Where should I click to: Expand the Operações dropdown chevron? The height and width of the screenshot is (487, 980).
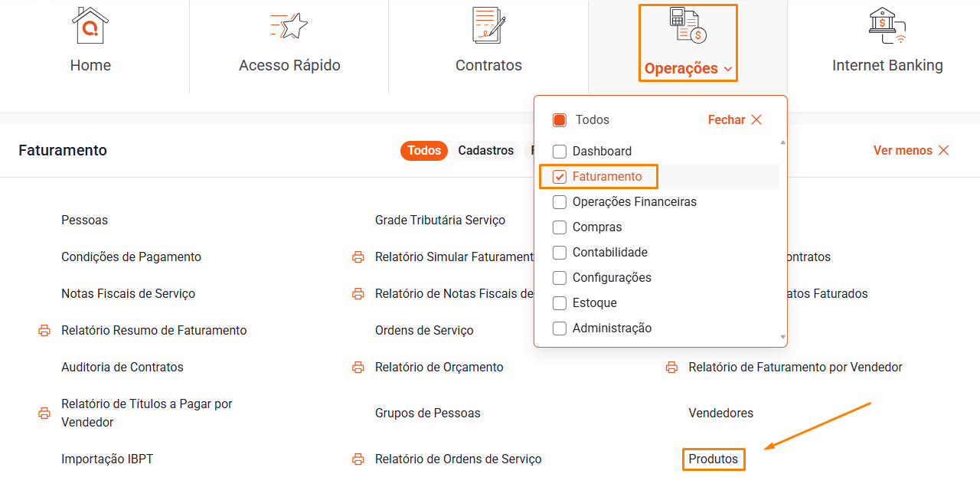728,69
